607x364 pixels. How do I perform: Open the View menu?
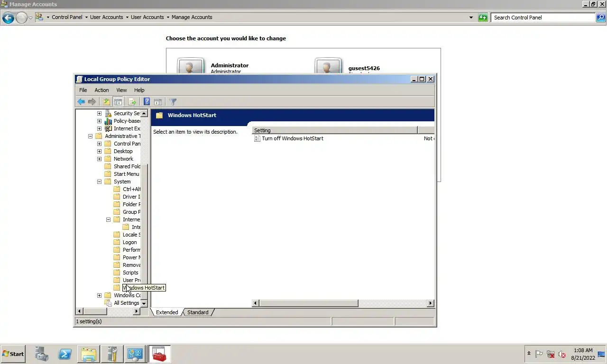click(x=121, y=90)
